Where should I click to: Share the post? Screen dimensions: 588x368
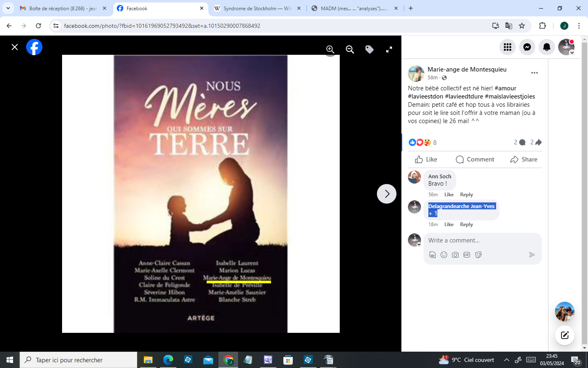[524, 159]
